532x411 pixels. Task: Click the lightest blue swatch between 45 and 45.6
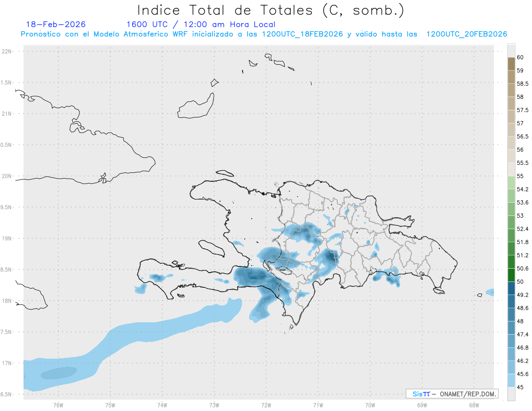coord(511,380)
